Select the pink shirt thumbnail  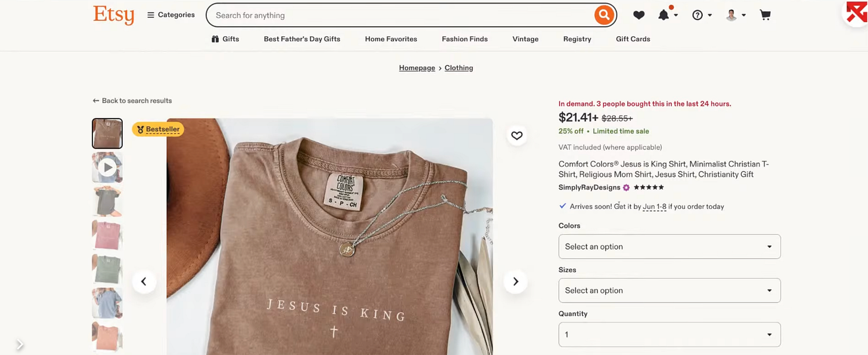coord(107,235)
